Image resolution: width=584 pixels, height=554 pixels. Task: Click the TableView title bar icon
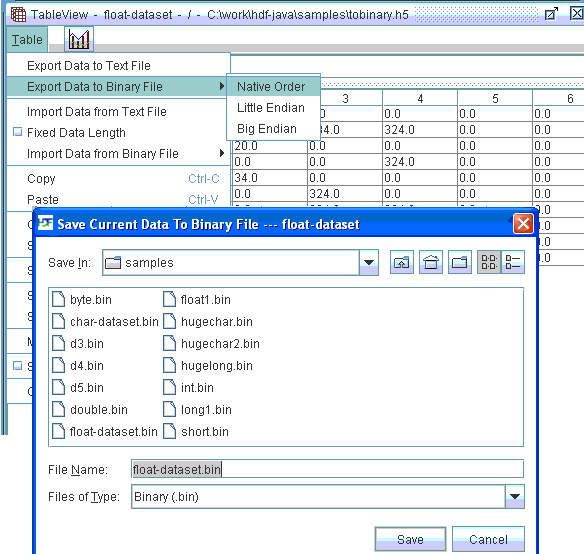[18, 15]
